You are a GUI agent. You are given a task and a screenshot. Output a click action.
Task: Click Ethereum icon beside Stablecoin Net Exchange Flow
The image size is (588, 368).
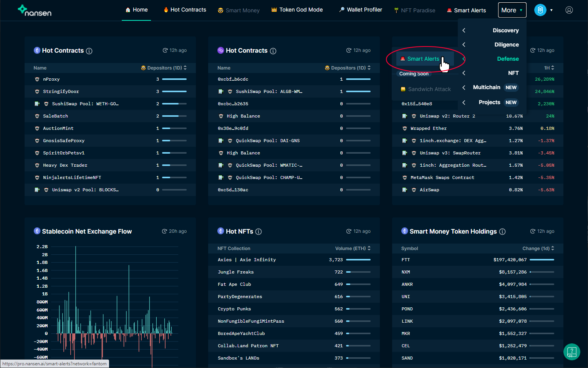tap(37, 231)
